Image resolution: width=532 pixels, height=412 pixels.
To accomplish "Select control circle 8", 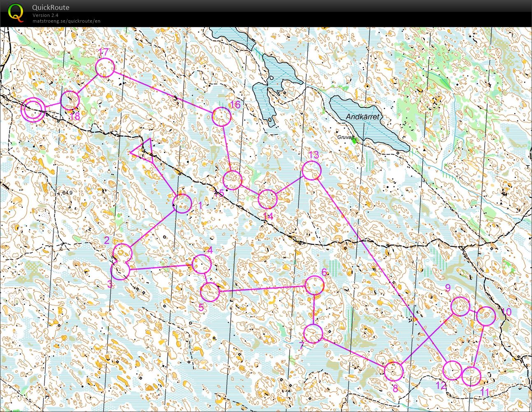I will coord(394,371).
